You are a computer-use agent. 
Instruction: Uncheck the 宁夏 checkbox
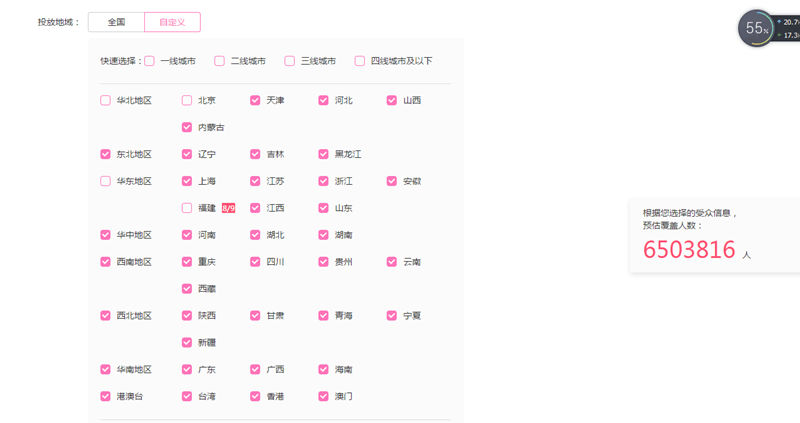coord(392,316)
